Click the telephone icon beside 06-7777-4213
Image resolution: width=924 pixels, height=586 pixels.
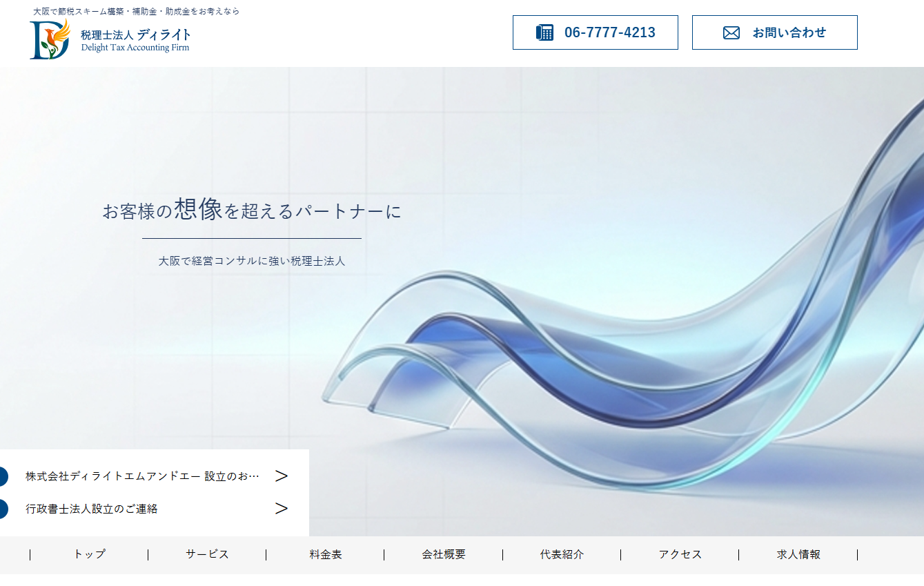(544, 32)
